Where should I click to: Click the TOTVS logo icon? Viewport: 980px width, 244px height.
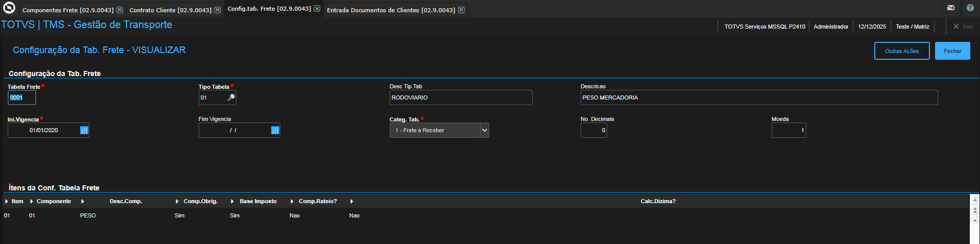click(9, 8)
